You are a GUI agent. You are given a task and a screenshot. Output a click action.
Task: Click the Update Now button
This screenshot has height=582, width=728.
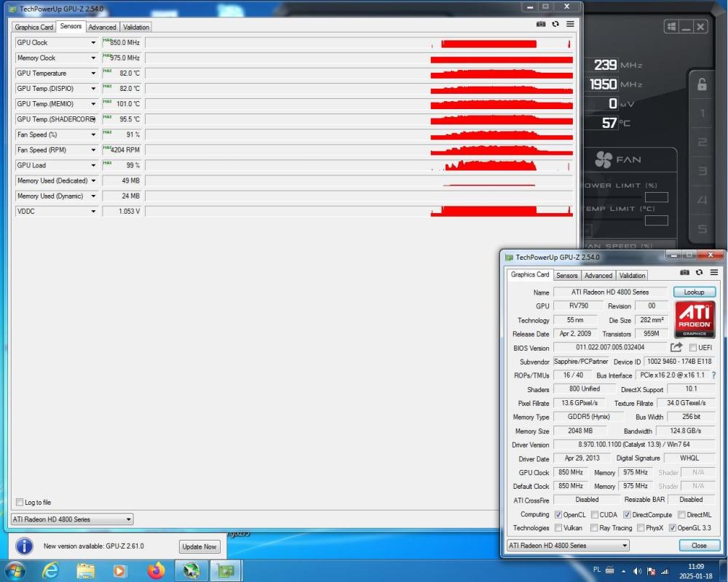pyautogui.click(x=199, y=547)
